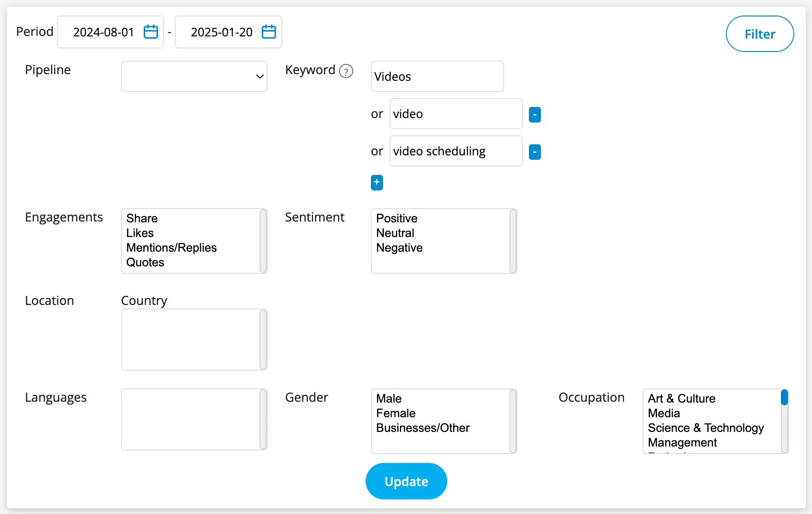Select Art & Culture occupation
Screen dimensions: 812x514
point(713,399)
